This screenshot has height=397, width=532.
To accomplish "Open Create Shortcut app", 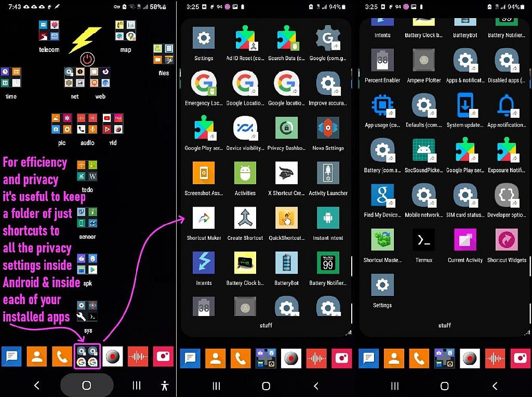I will 245,218.
